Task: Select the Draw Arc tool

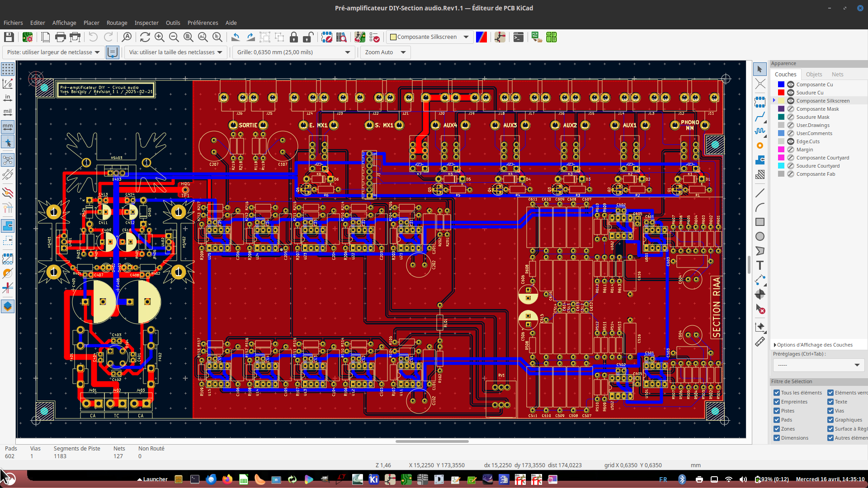Action: pos(760,207)
